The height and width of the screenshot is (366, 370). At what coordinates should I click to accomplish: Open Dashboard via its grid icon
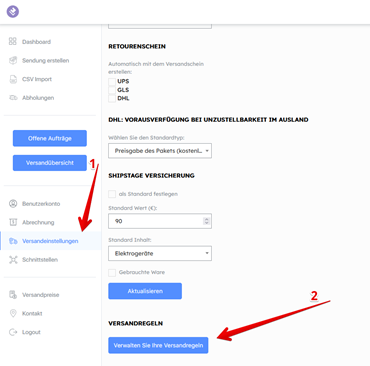pyautogui.click(x=13, y=41)
